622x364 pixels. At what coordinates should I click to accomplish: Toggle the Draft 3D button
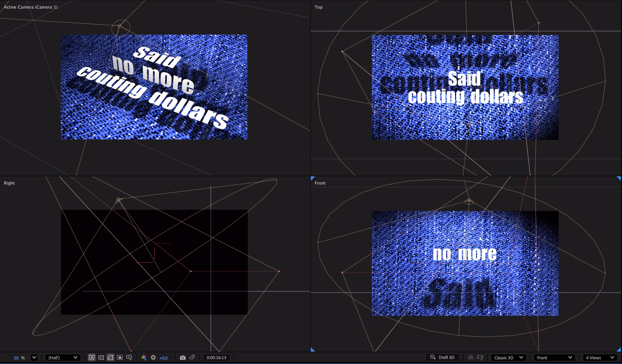point(442,357)
